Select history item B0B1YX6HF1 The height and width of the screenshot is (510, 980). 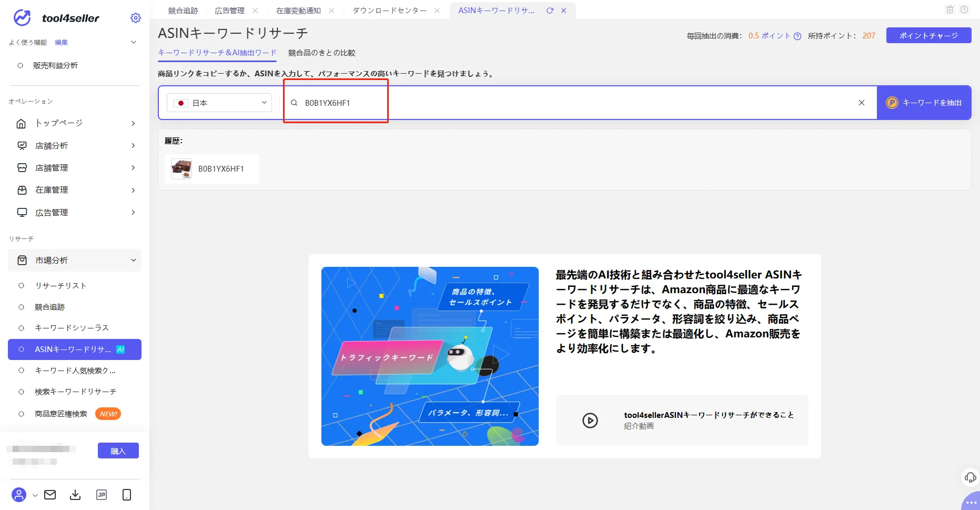click(212, 169)
